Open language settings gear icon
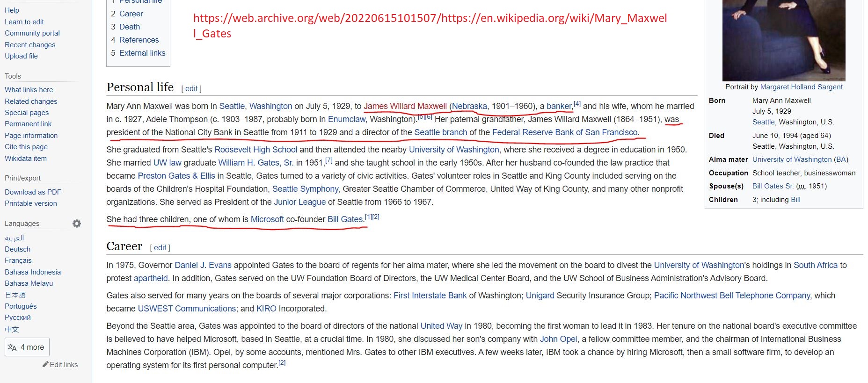The width and height of the screenshot is (868, 383). pyautogui.click(x=77, y=224)
